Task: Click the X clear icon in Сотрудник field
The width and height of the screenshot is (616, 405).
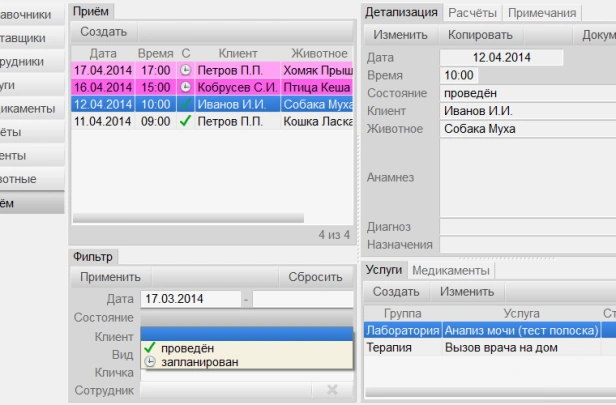Action: (x=332, y=390)
